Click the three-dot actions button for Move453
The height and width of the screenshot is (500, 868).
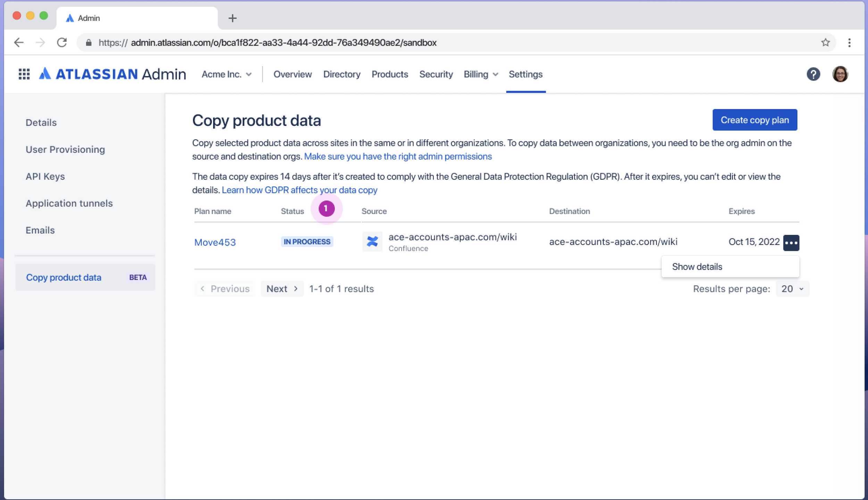click(x=791, y=243)
